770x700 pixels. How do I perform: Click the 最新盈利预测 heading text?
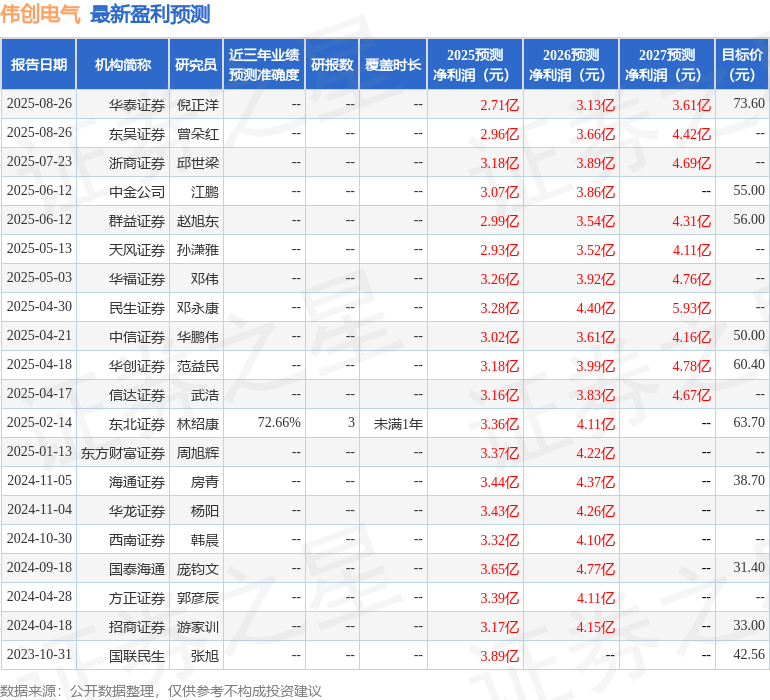(x=150, y=14)
